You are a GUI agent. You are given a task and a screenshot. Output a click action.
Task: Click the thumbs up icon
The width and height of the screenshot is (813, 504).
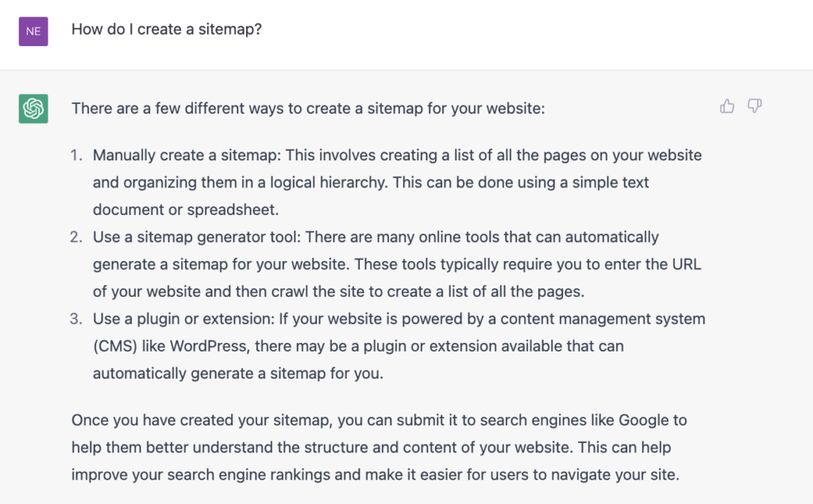(726, 106)
